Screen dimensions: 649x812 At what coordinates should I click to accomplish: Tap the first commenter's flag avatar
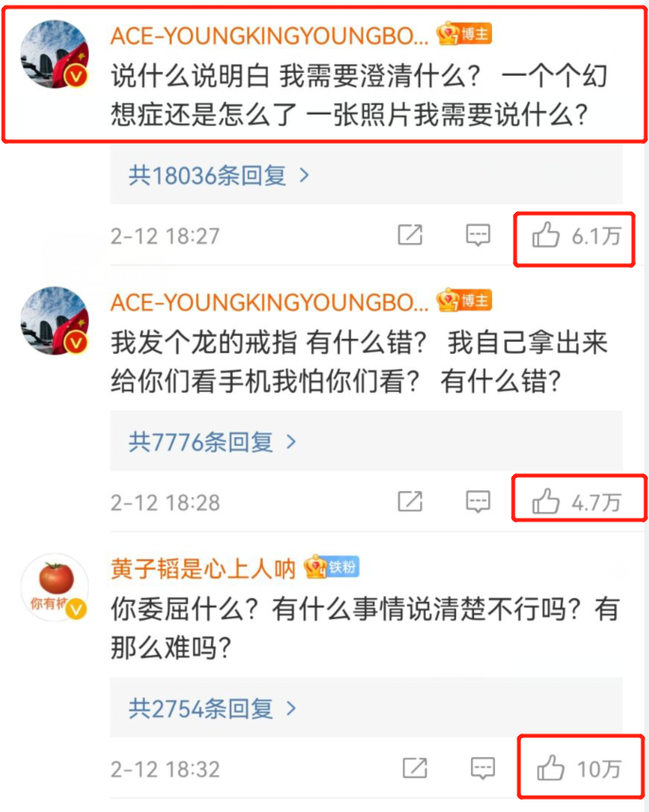(54, 54)
